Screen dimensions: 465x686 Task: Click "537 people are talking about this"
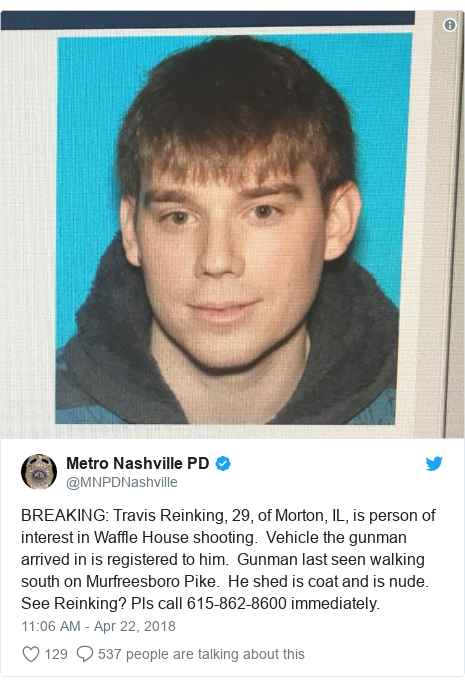pos(201,654)
